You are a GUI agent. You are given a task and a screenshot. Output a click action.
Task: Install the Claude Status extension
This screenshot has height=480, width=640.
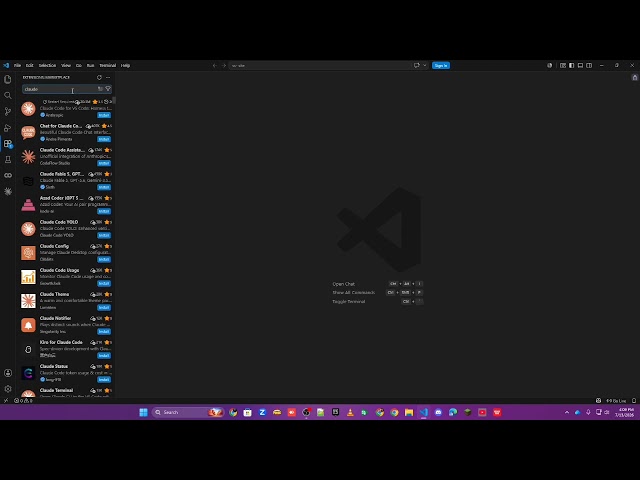[x=104, y=380]
